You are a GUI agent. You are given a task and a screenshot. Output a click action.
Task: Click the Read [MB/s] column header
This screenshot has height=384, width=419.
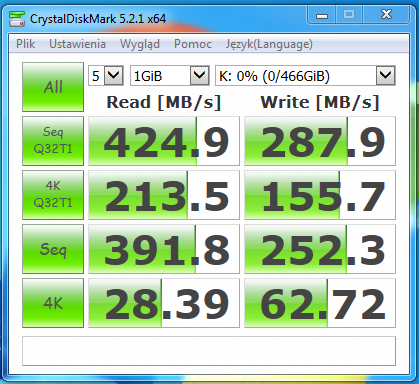(164, 102)
